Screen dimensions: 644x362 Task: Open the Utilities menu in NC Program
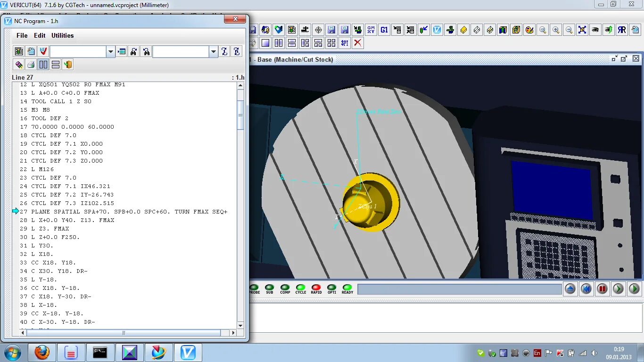(x=63, y=35)
